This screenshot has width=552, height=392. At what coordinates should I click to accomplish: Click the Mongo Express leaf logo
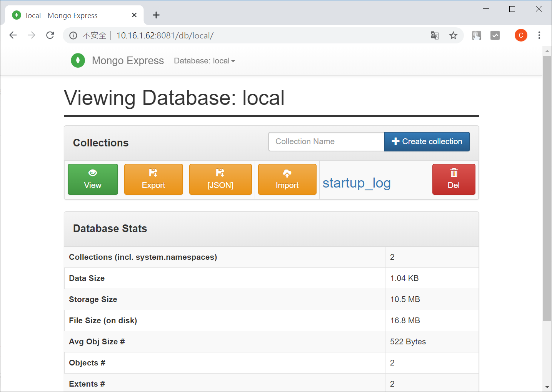tap(78, 60)
